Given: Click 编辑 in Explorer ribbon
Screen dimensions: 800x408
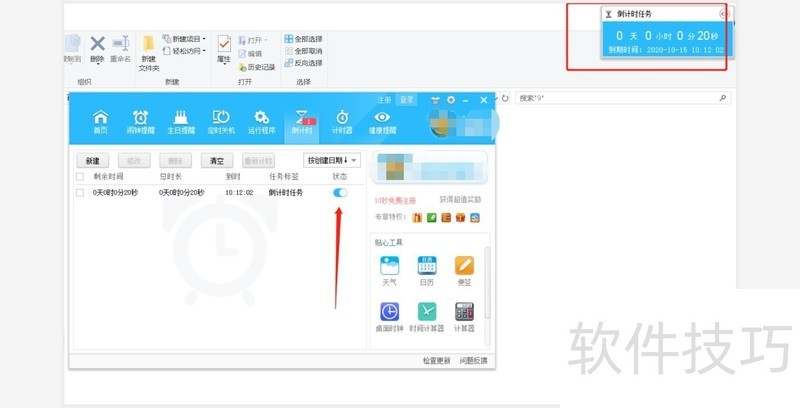Looking at the screenshot, I should (x=250, y=54).
